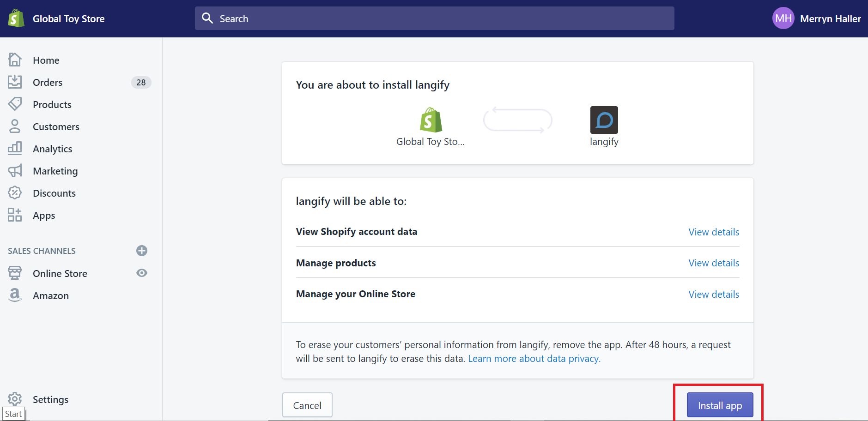Focus the Search input field

[x=434, y=18]
